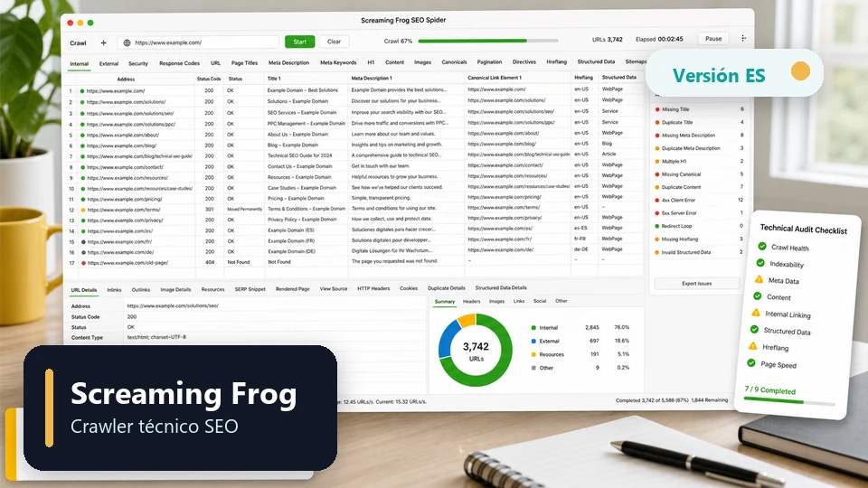Click the orange status dot for /terms/ row
Screen dimensions: 868x488
click(x=83, y=211)
